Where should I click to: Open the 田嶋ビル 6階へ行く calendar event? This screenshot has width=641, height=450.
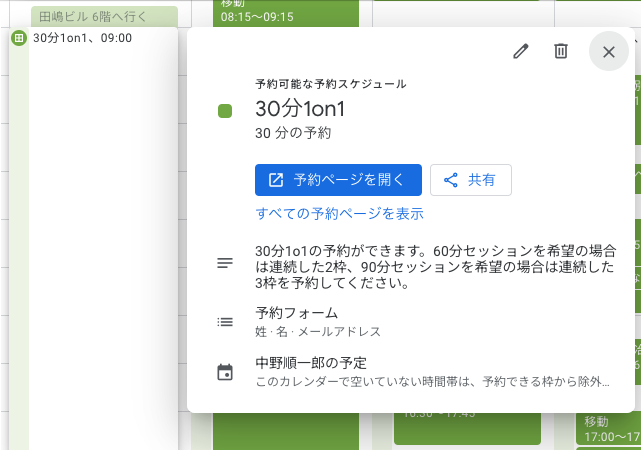(104, 16)
